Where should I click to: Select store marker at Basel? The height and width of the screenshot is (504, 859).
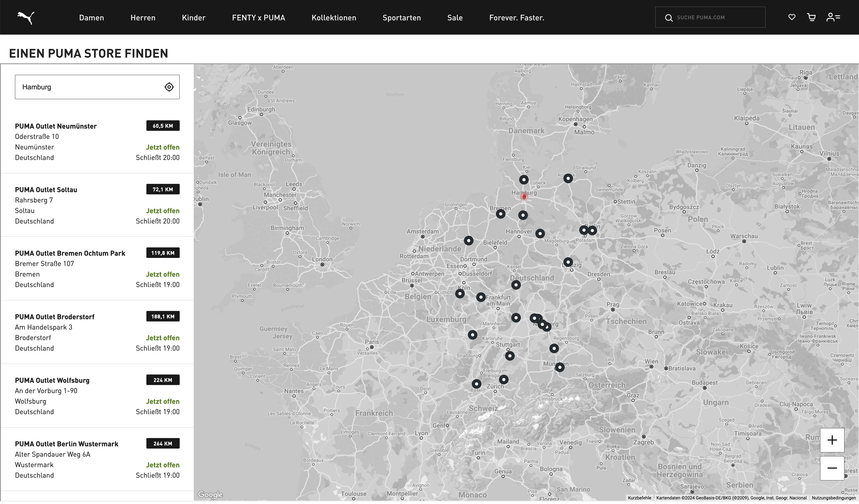click(477, 384)
